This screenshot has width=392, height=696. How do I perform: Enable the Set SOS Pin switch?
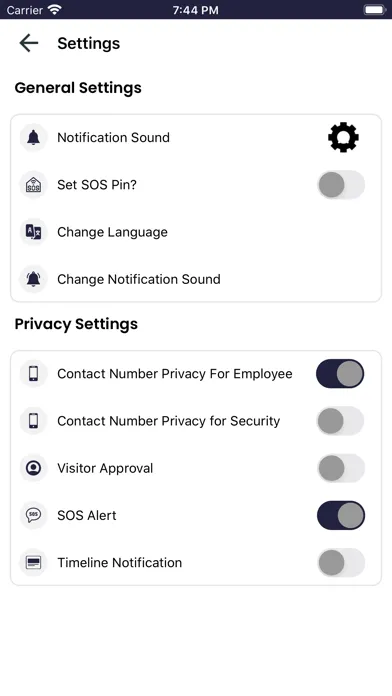click(341, 185)
